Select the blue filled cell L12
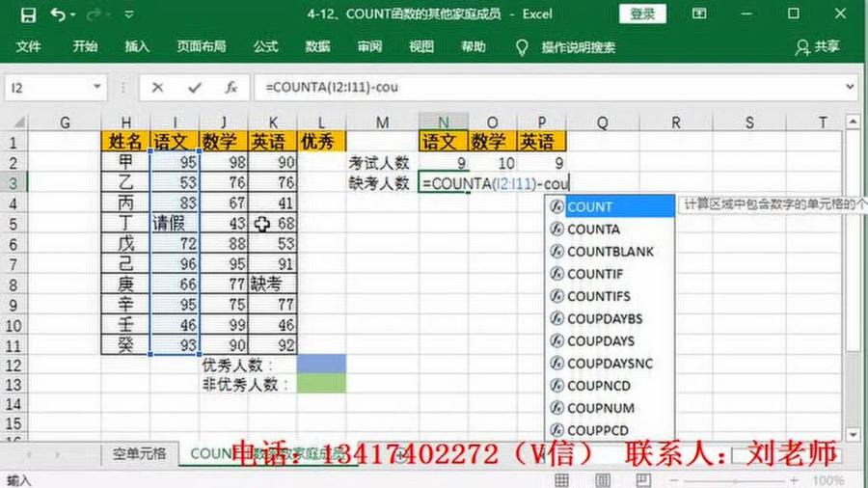The height and width of the screenshot is (488, 868). tap(321, 365)
